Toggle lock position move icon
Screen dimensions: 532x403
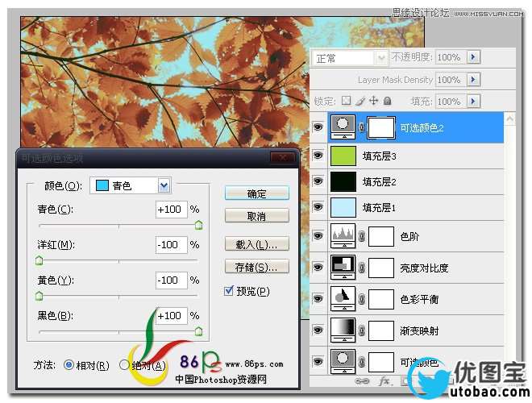(373, 101)
